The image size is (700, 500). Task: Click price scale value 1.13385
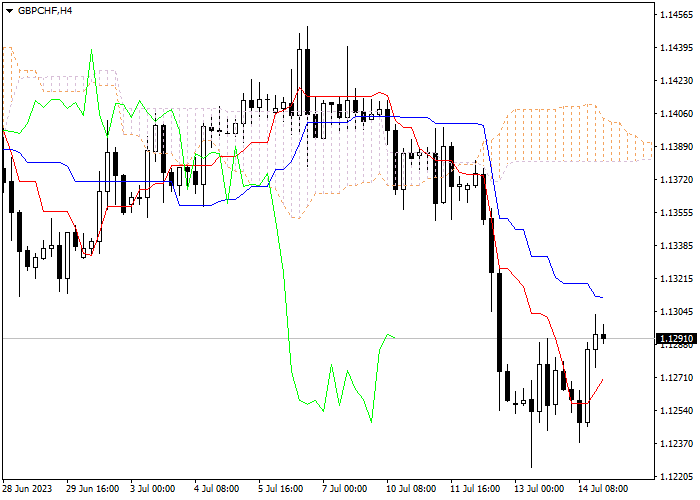676,246
